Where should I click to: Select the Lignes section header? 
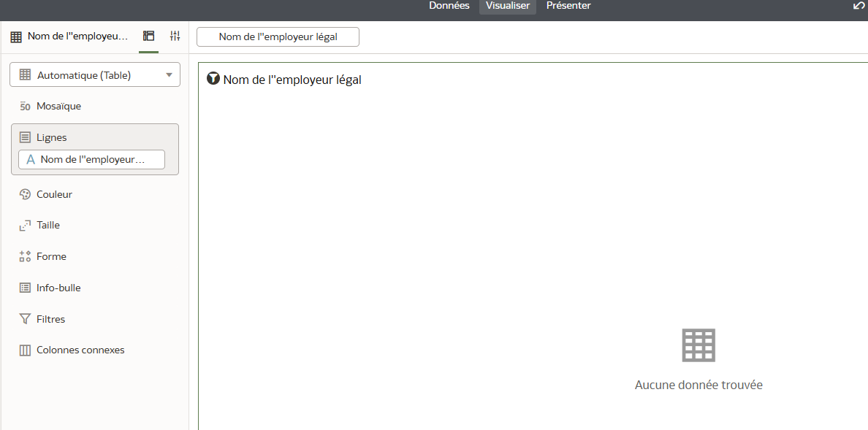(x=51, y=137)
